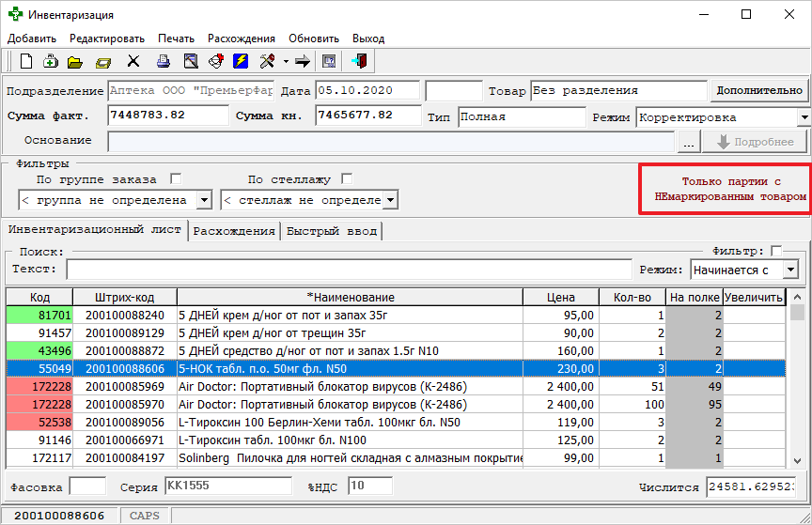
Task: Click the open yellow folder icon
Action: pos(75,62)
